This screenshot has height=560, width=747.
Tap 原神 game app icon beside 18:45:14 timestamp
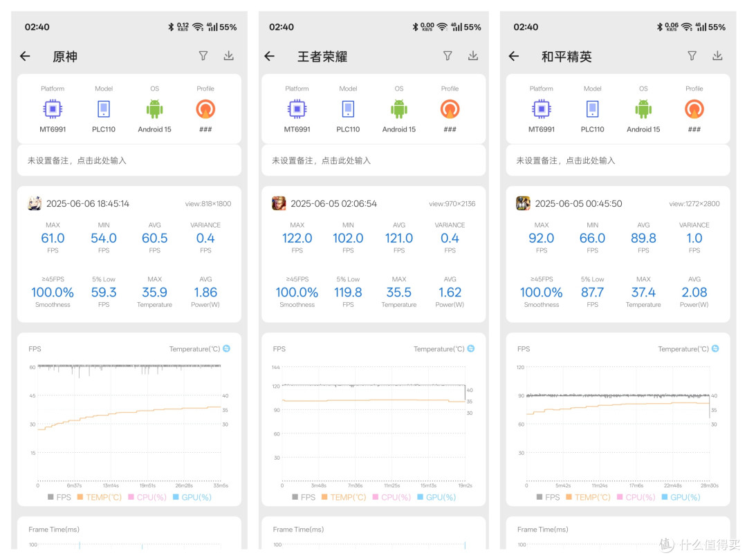pyautogui.click(x=35, y=203)
